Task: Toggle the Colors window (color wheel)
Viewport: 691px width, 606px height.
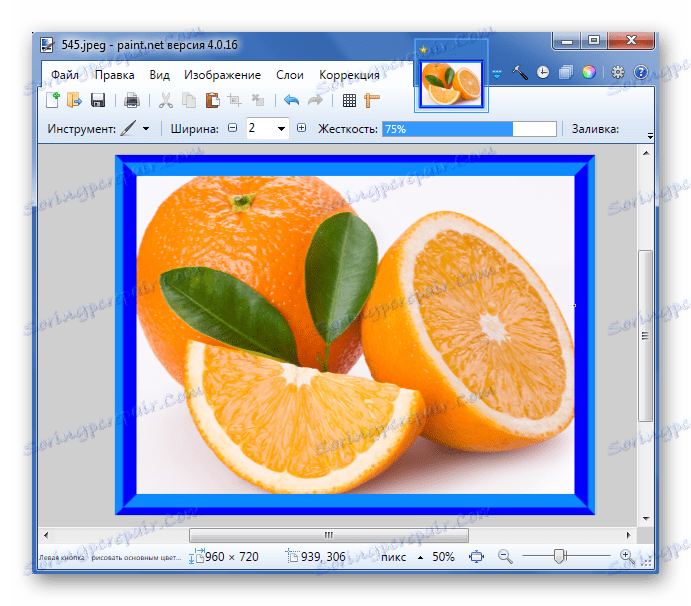Action: (589, 72)
